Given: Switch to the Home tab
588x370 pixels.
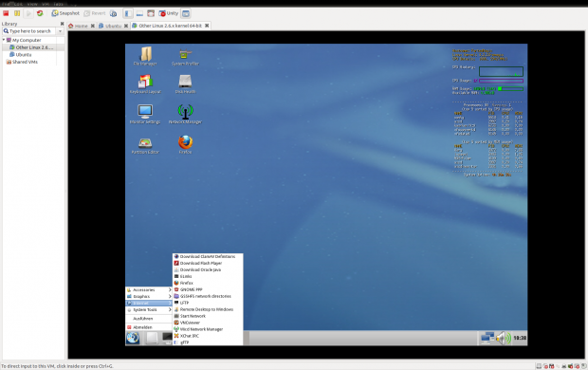Looking at the screenshot, I should coord(78,26).
